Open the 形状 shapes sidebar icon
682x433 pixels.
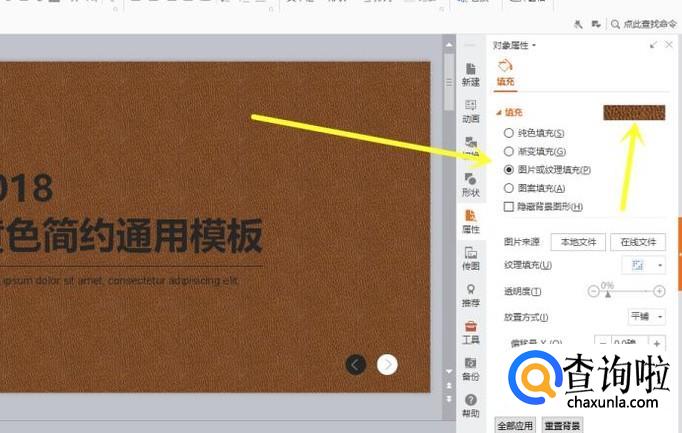[x=470, y=184]
